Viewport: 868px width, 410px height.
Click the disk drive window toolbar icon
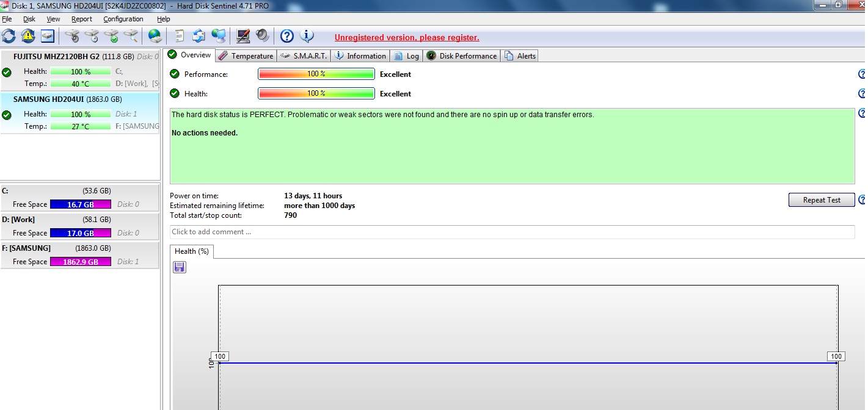(48, 36)
